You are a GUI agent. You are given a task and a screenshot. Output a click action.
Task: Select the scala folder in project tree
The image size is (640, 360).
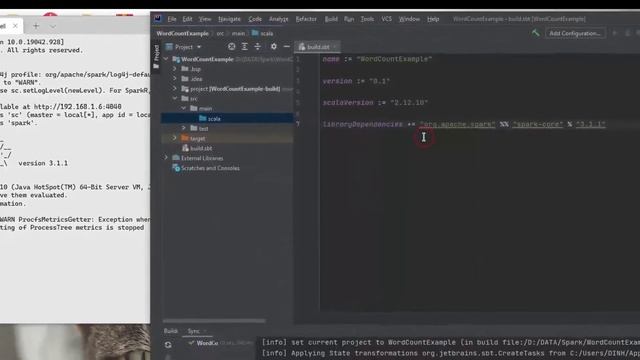(227, 118)
